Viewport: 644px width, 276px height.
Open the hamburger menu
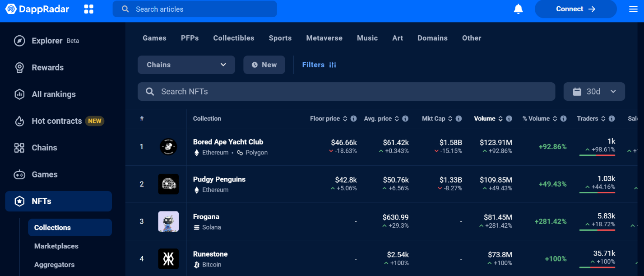[633, 9]
